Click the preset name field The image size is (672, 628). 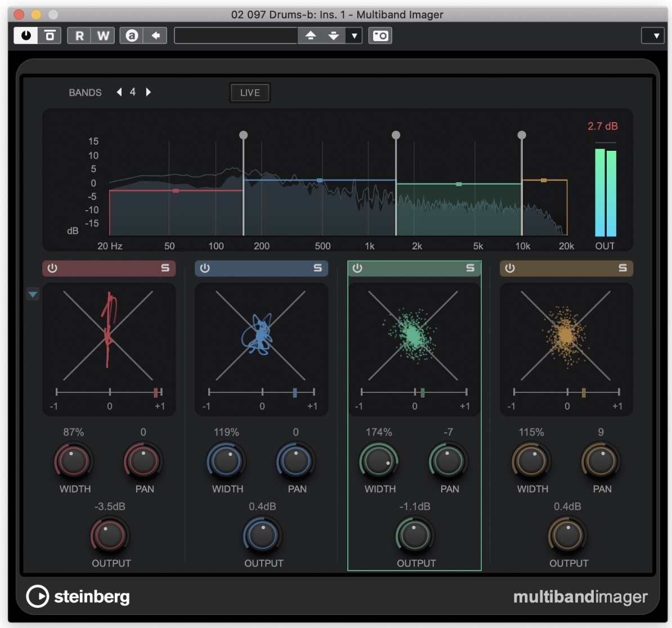coord(236,35)
